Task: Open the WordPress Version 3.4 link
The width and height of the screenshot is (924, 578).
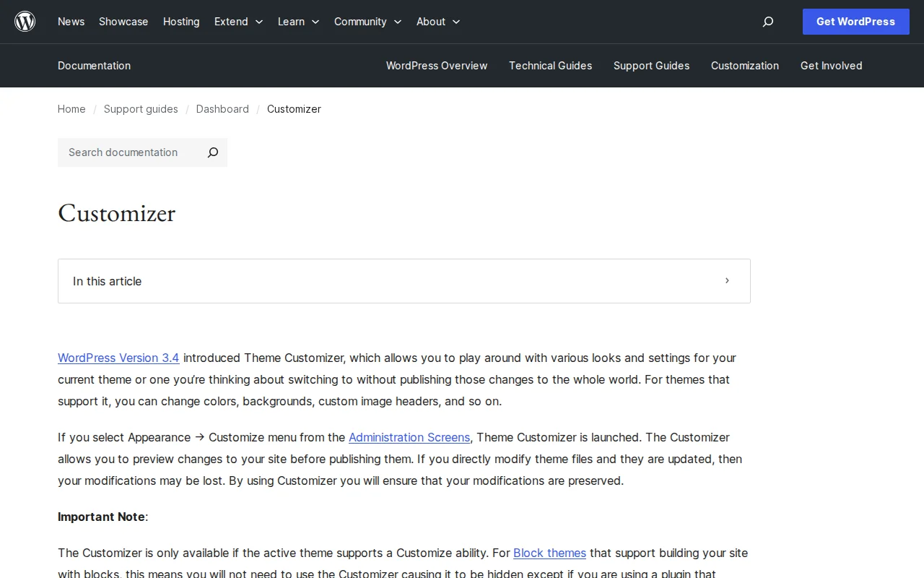Action: click(x=118, y=358)
